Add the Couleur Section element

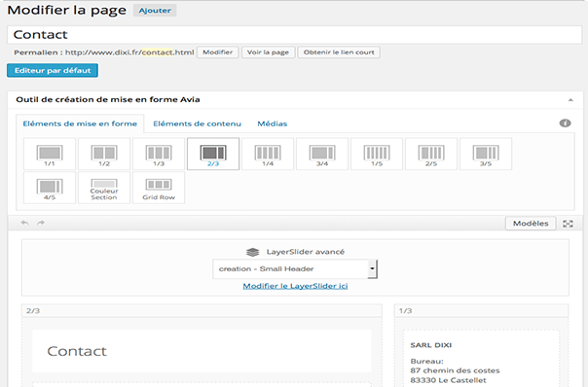[x=104, y=188]
